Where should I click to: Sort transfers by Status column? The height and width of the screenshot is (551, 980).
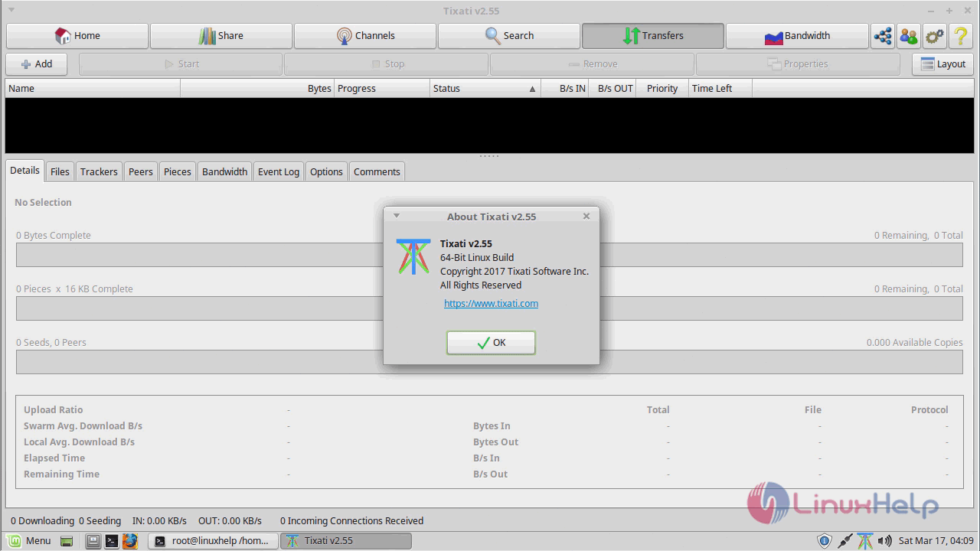pyautogui.click(x=485, y=89)
